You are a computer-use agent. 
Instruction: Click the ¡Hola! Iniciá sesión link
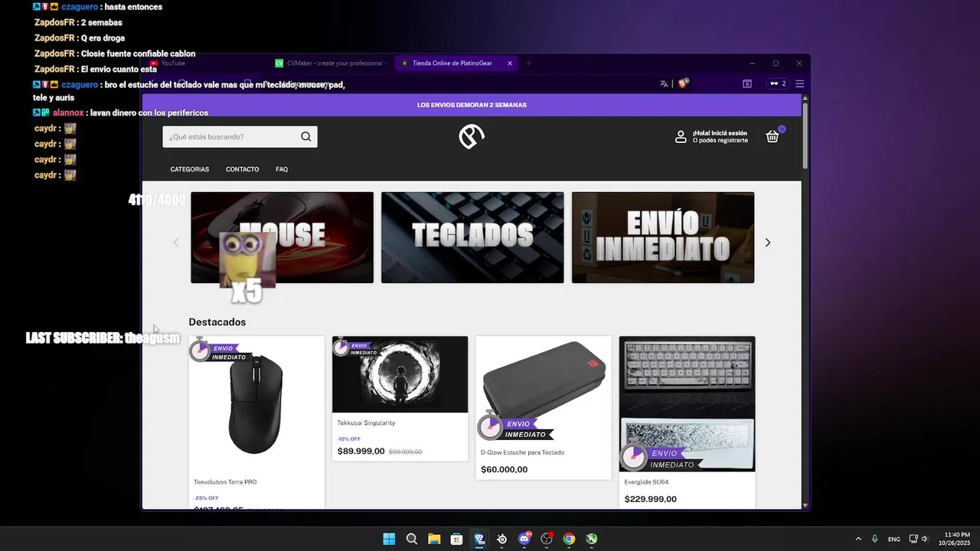coord(720,133)
